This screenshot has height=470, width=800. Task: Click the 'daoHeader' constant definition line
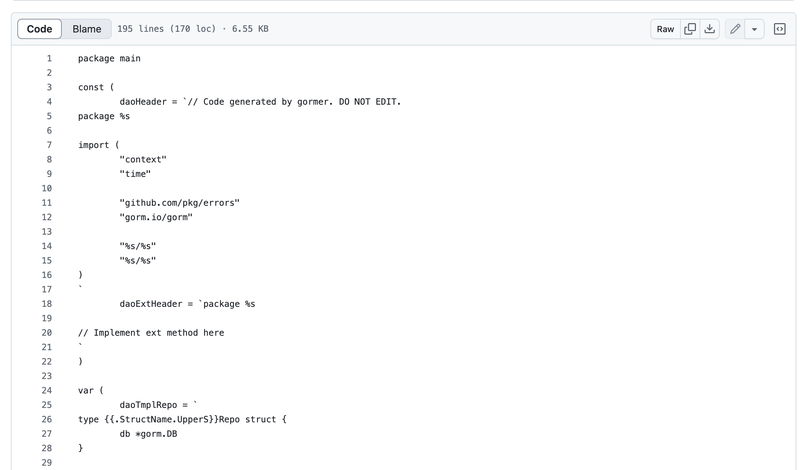coord(260,102)
